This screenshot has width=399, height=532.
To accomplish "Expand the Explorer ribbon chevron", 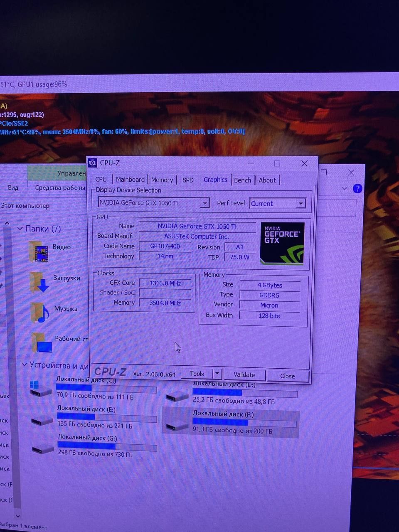I will click(x=344, y=188).
